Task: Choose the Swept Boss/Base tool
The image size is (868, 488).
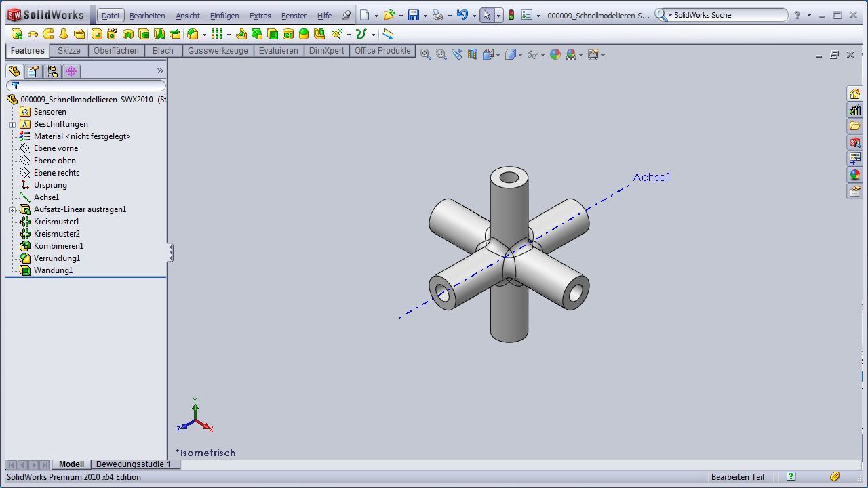Action: (48, 34)
